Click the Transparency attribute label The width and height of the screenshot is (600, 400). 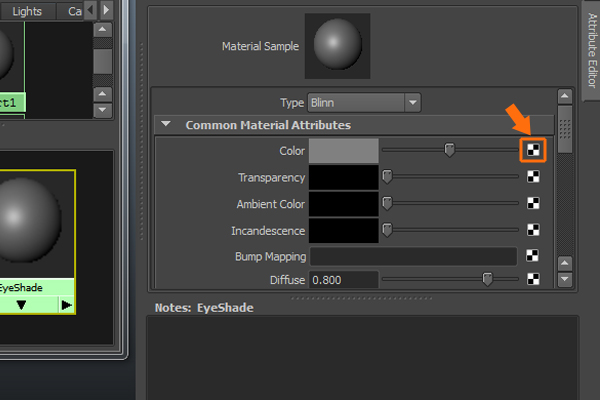point(272,178)
